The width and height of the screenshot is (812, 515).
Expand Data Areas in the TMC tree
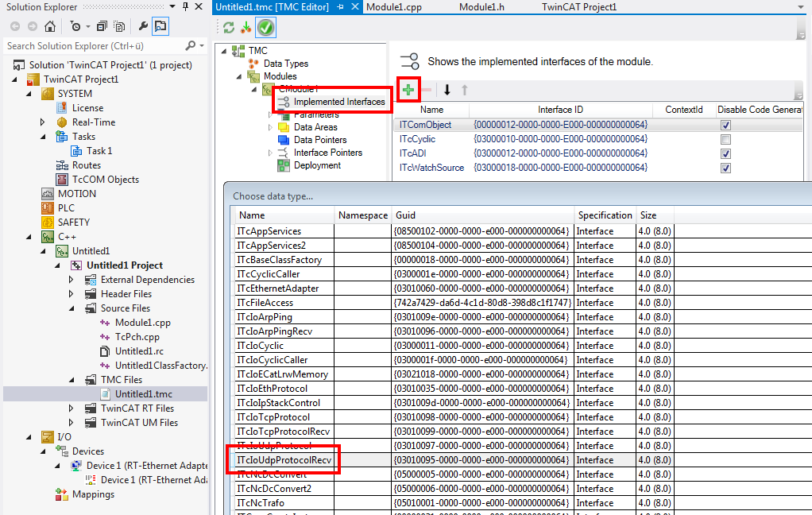270,127
